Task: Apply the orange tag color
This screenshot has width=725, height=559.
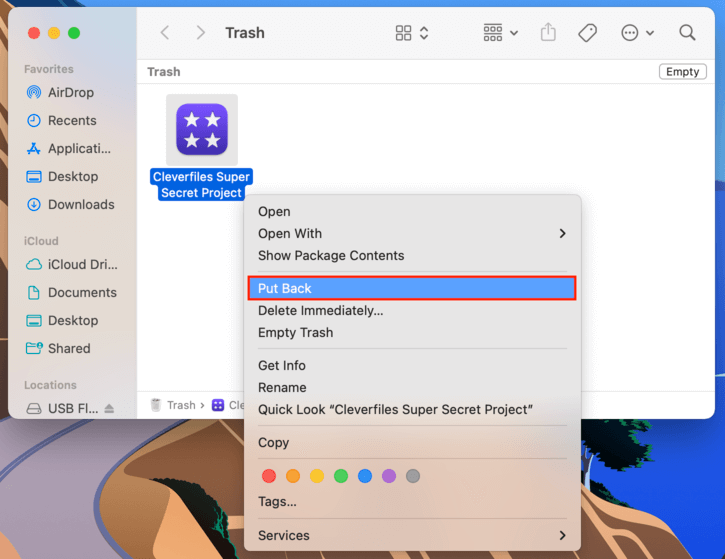Action: pos(293,476)
